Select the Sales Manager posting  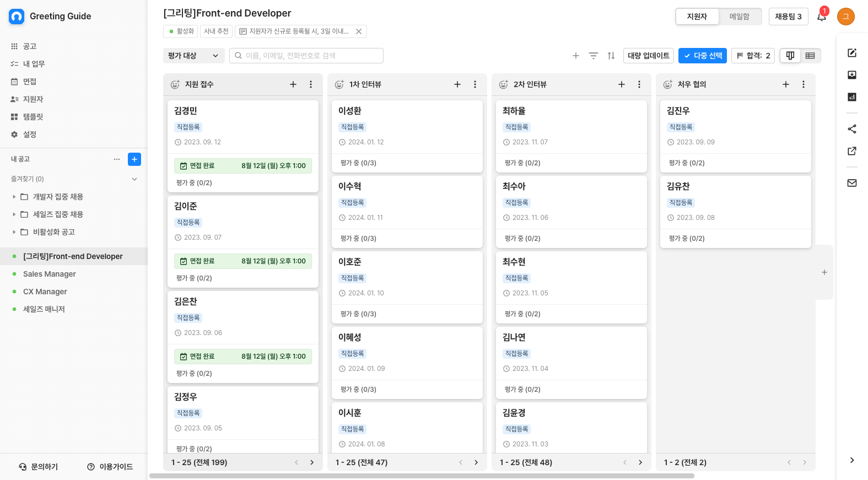click(50, 274)
